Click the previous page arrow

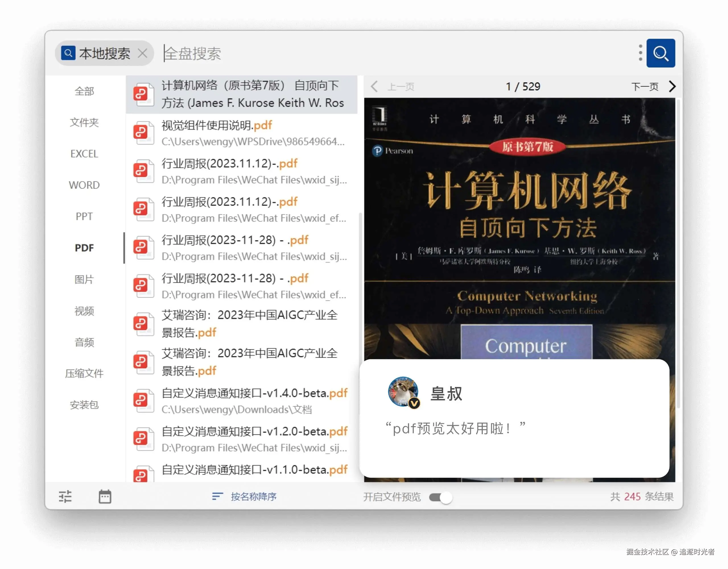(374, 87)
